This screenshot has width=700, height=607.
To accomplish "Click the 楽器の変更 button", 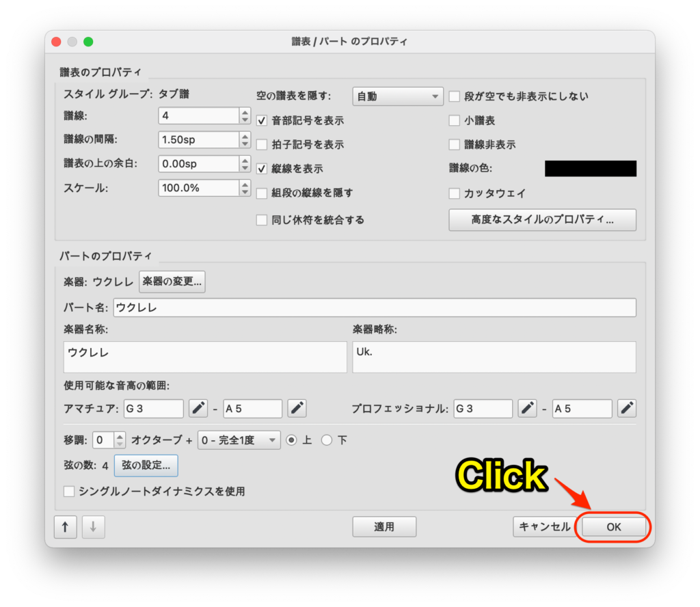I will click(x=172, y=282).
